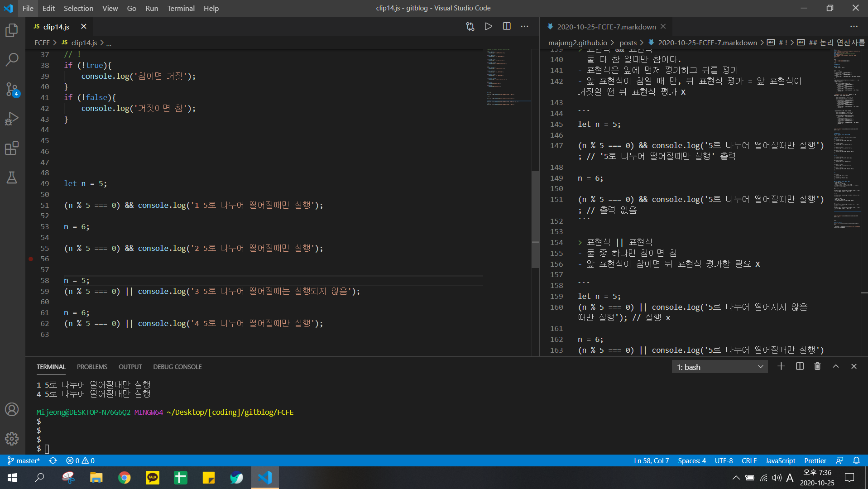Kill the terminal with trash icon

point(817,367)
